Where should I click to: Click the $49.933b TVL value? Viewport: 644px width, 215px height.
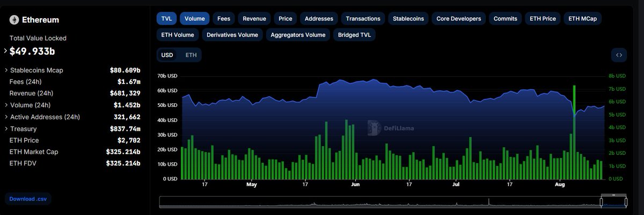32,51
